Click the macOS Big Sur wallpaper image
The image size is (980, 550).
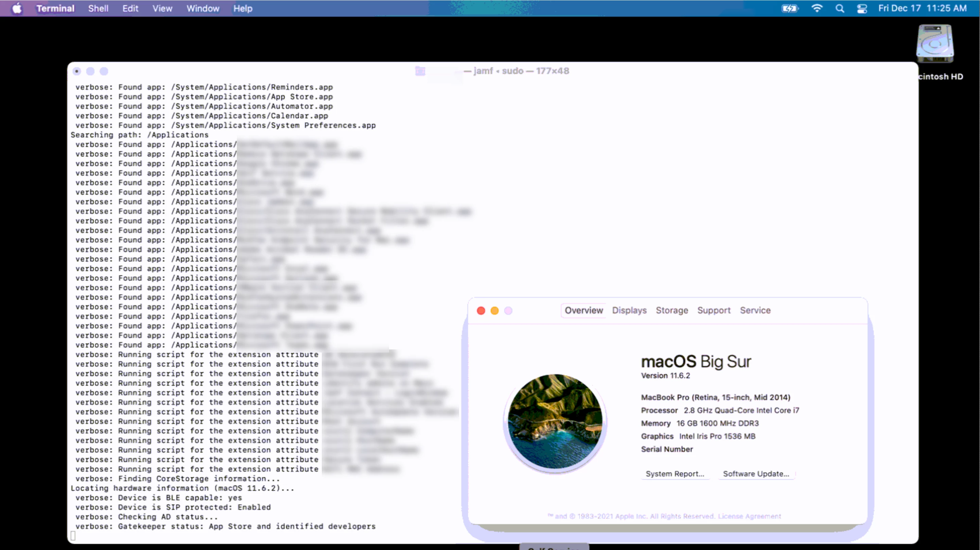[x=555, y=422]
